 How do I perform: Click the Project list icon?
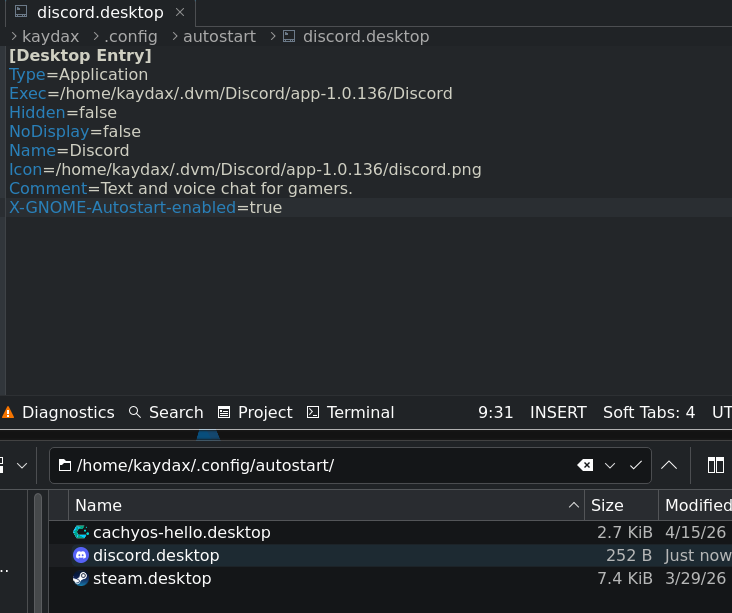tap(224, 412)
